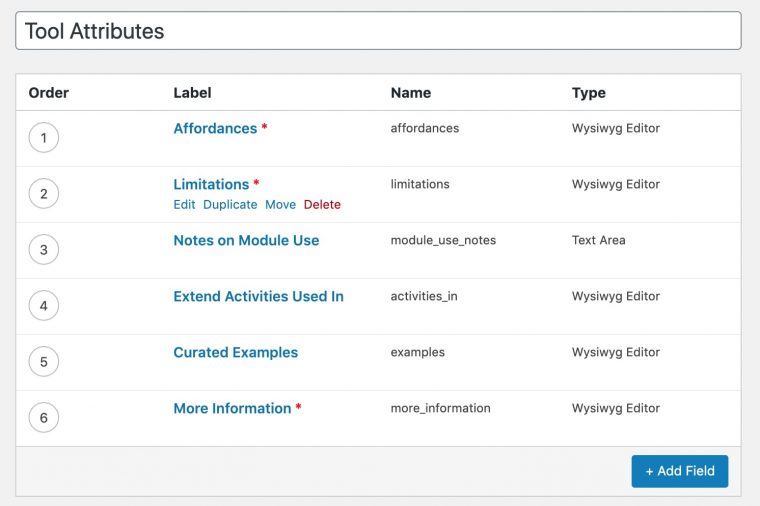760x506 pixels.
Task: Select order handle number 3
Action: 44,250
